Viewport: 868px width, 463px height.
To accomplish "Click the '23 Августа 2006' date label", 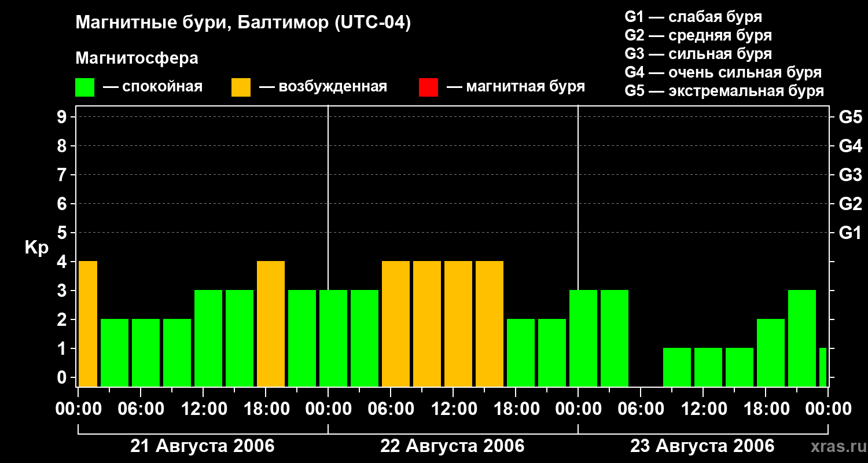I will point(702,446).
